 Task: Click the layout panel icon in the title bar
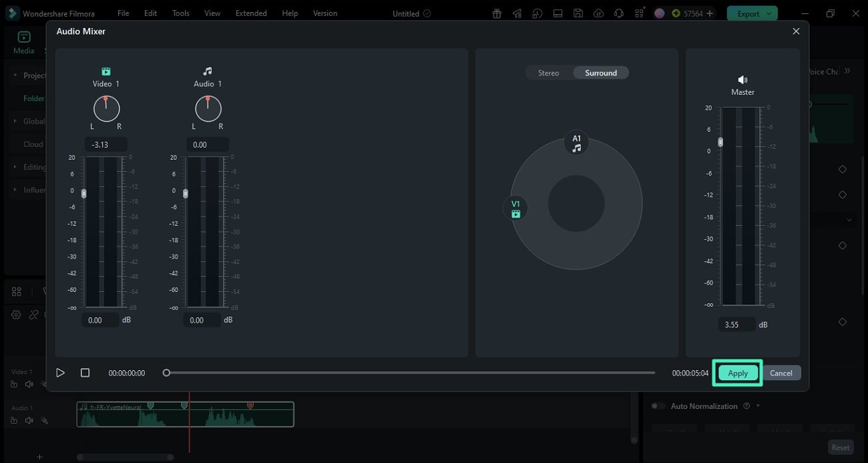point(558,13)
